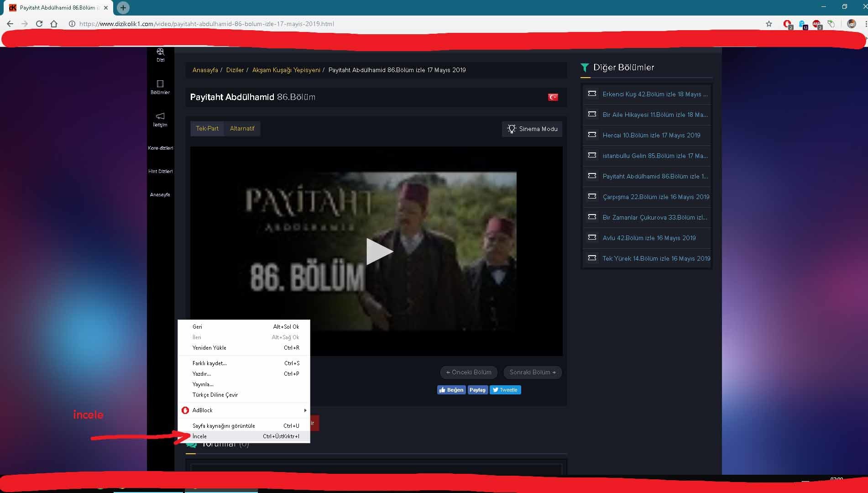Click Facebook Paylaş button
This screenshot has height=493, width=868.
(x=478, y=390)
